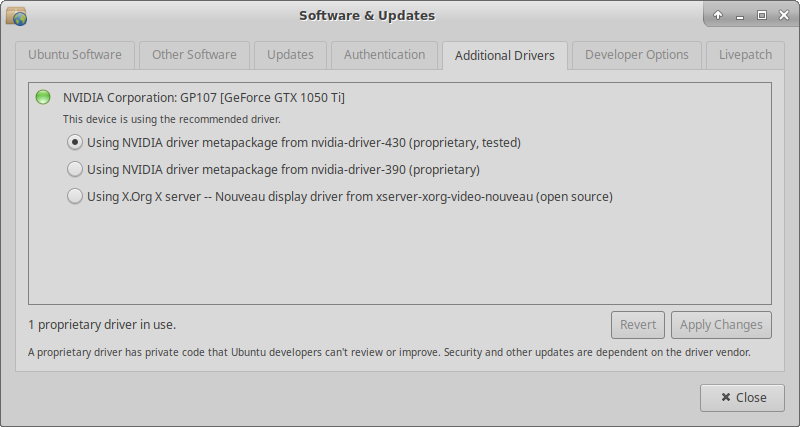Select nvidia-driver-430 proprietary tested driver
The width and height of the screenshot is (800, 427).
pos(75,142)
